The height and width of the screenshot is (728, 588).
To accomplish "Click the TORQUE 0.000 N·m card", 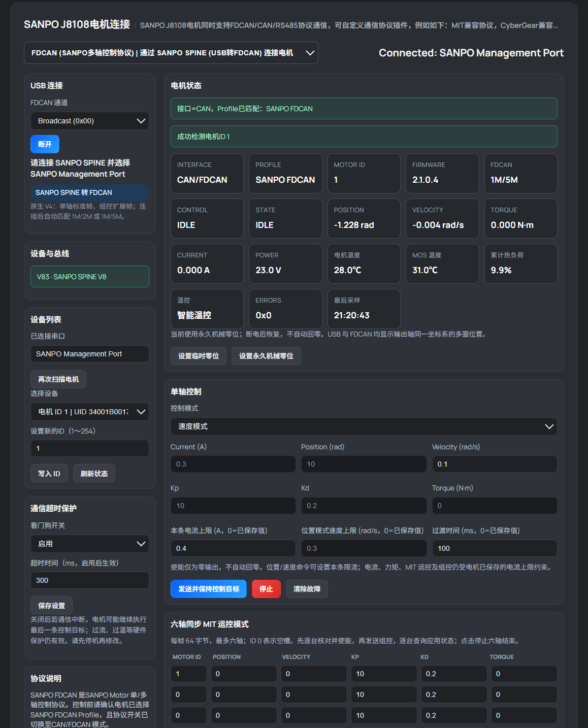I will (x=521, y=218).
